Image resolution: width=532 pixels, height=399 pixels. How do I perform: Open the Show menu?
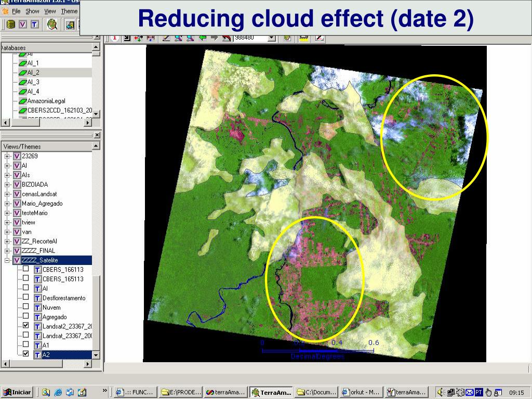tap(32, 11)
